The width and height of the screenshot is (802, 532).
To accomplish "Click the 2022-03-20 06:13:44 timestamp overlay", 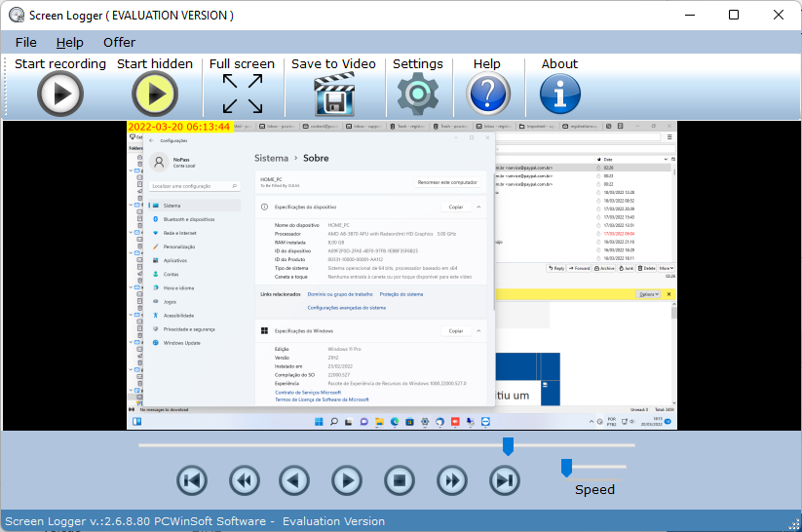I will (x=179, y=127).
